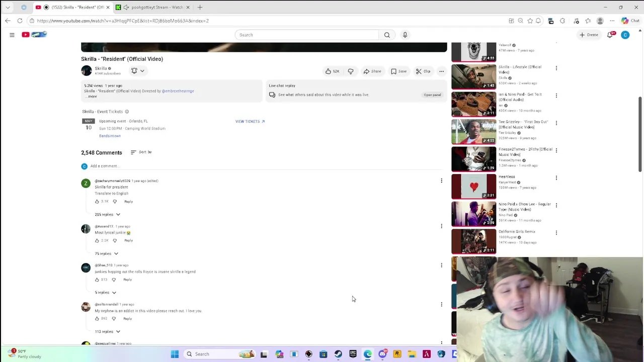644x362 pixels.
Task: Dislike the Skrilla Resident video
Action: pos(351,71)
